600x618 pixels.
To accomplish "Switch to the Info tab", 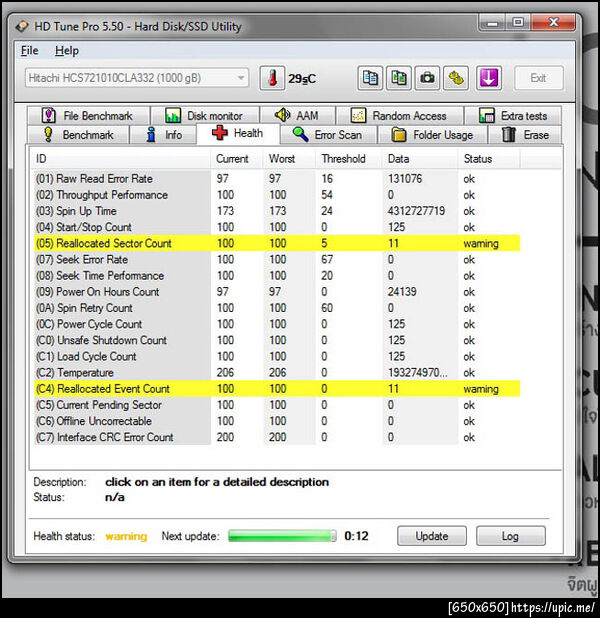I will (163, 135).
